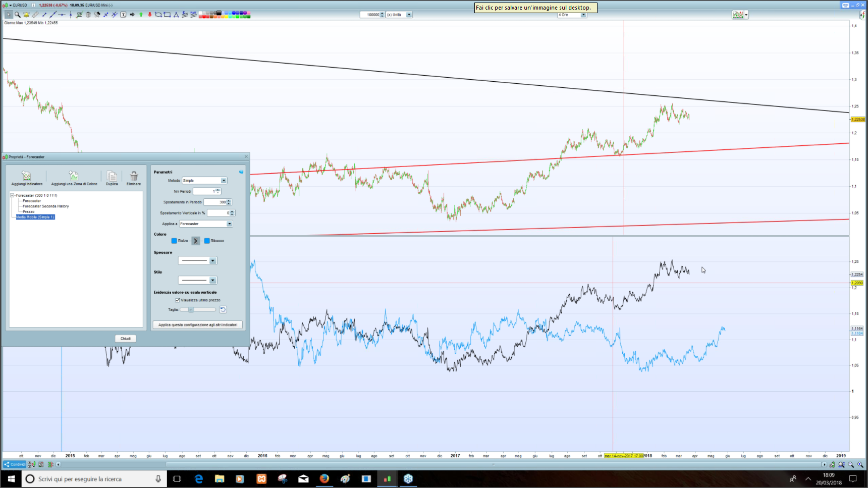Toggle the Visualizza ultimo prezzo checkbox
The image size is (868, 488).
(x=178, y=300)
